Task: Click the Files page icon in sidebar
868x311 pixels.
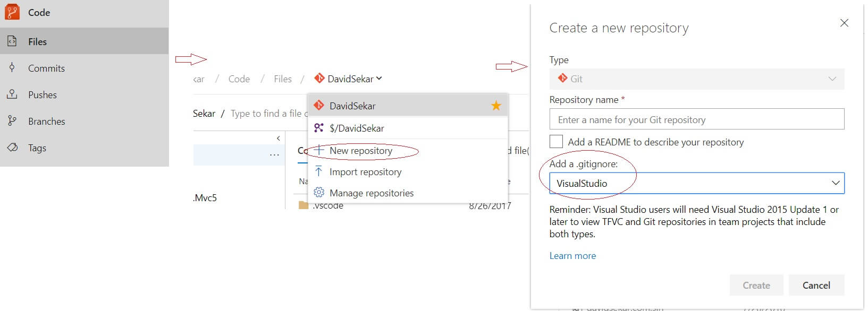Action: (12, 41)
